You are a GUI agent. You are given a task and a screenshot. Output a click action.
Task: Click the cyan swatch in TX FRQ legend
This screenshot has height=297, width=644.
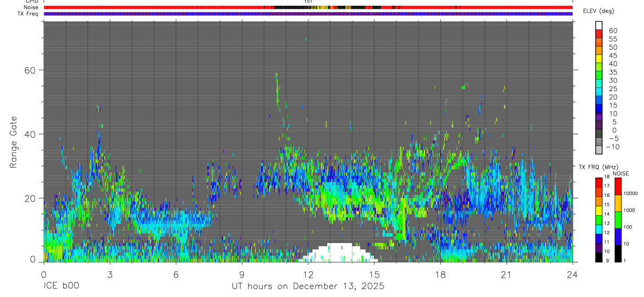point(598,229)
